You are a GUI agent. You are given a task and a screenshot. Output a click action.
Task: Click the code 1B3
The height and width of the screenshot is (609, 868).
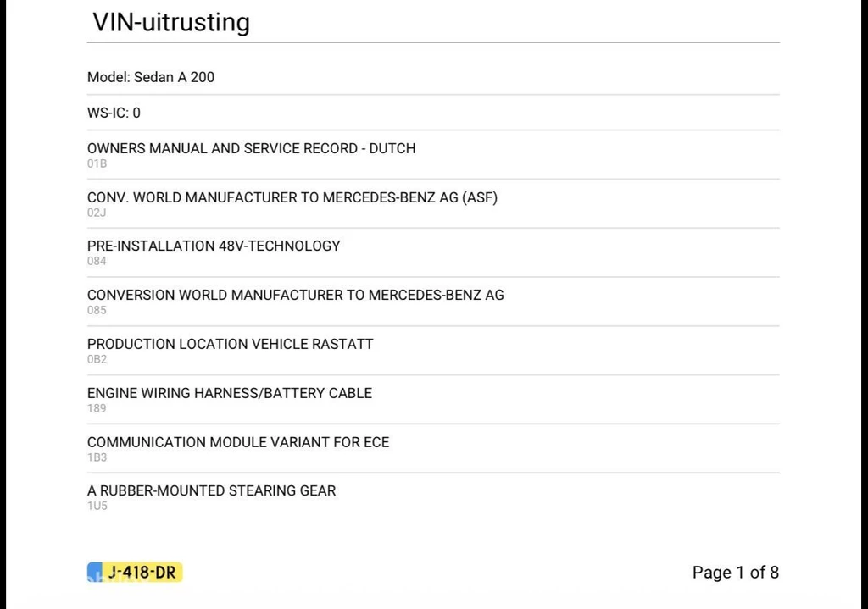97,457
